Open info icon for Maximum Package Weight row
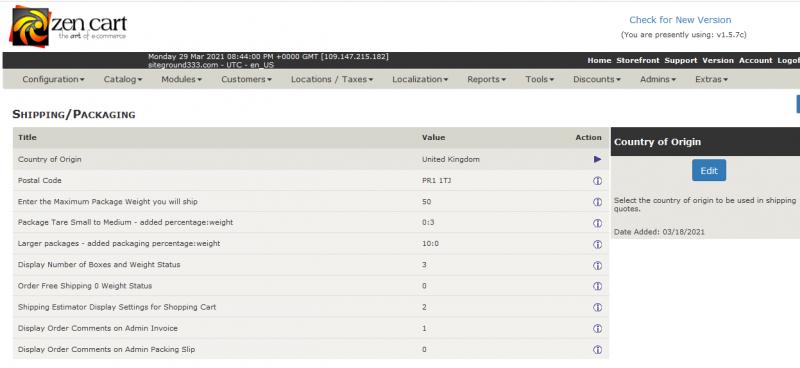Screen dimensions: 800x368 click(x=597, y=202)
